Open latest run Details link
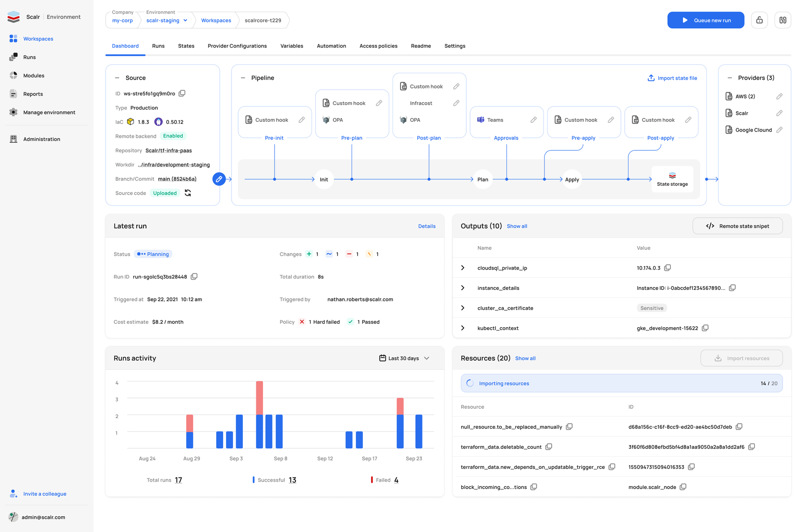This screenshot has width=803, height=532. point(427,226)
